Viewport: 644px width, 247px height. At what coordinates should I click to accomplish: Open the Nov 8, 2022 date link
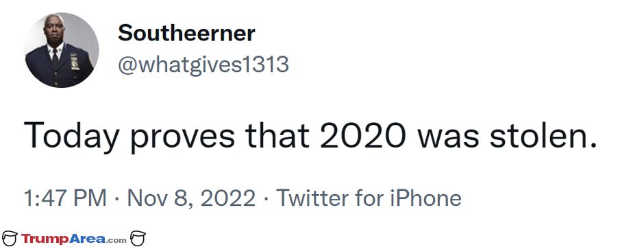pos(191,198)
